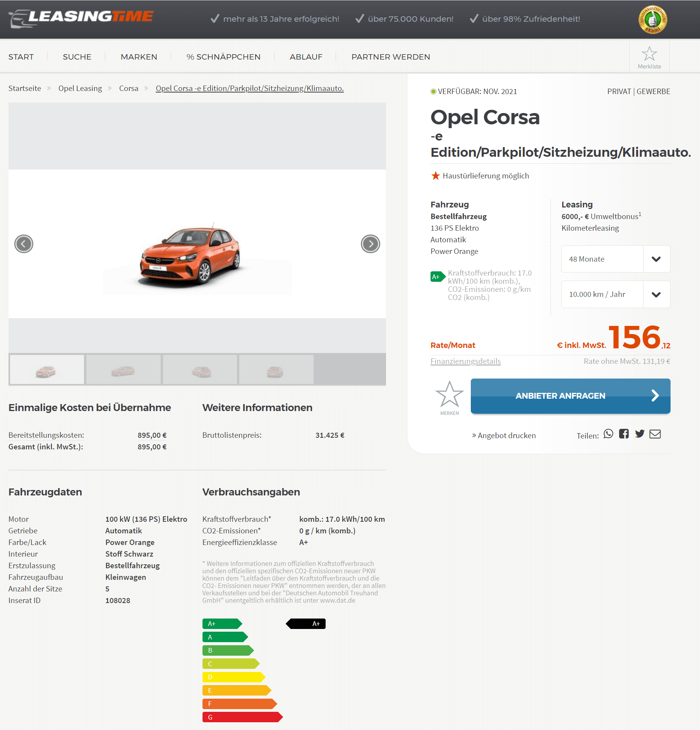700x730 pixels.
Task: Click the Stoff Schwarz interior value
Action: tap(129, 554)
